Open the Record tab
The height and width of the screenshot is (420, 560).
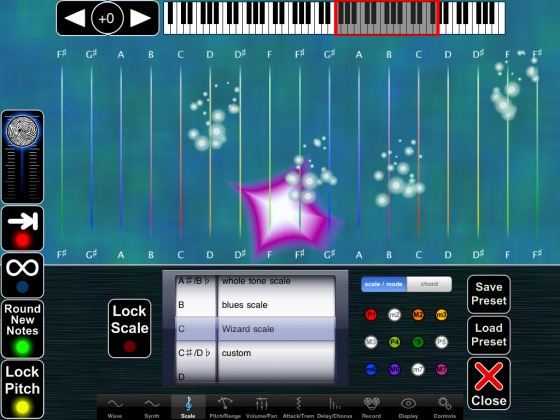tap(371, 408)
